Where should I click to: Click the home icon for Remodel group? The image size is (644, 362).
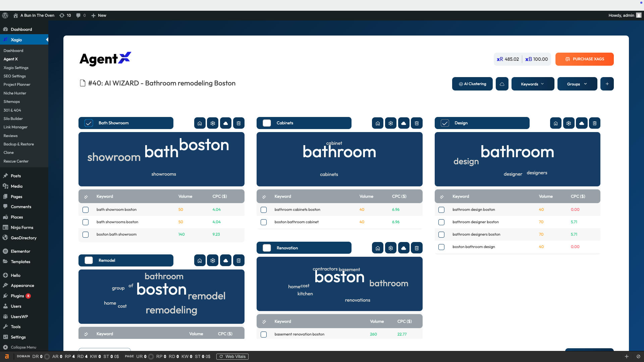(x=200, y=260)
